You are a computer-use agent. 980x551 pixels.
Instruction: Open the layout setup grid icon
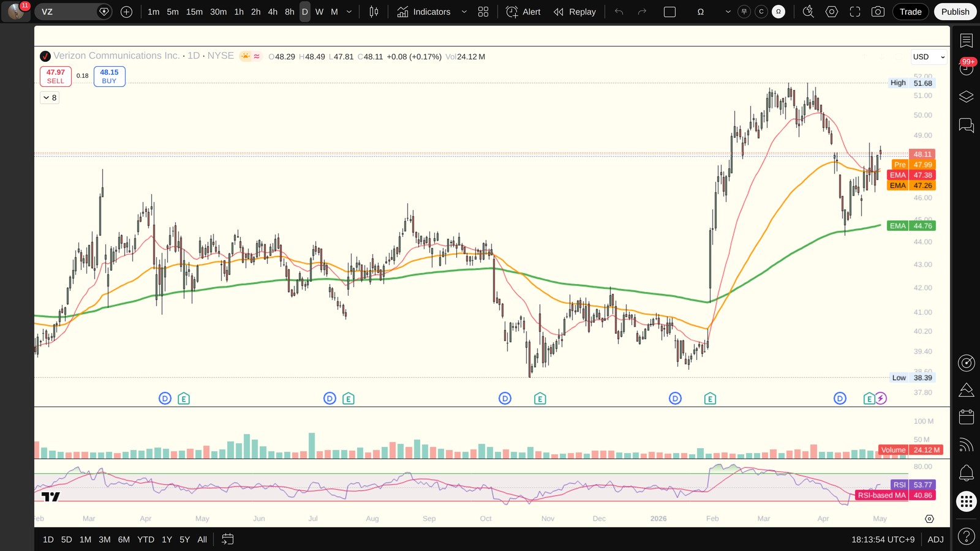tap(483, 12)
